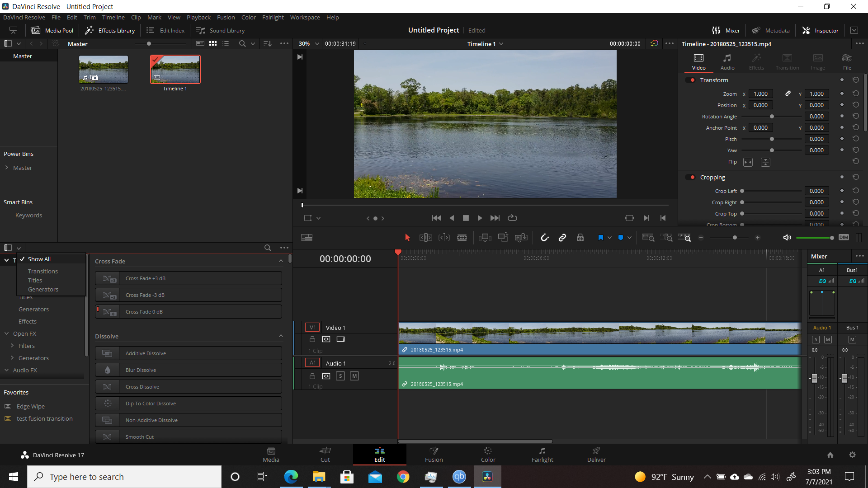Toggle Audio 1 Mute button
The image size is (868, 488).
click(x=354, y=376)
